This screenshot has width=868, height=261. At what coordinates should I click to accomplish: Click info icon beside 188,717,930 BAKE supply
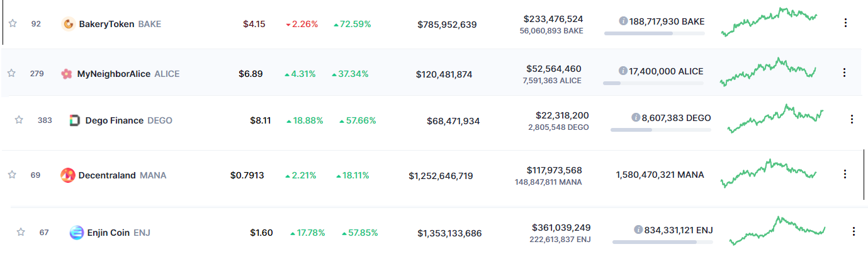click(x=623, y=21)
